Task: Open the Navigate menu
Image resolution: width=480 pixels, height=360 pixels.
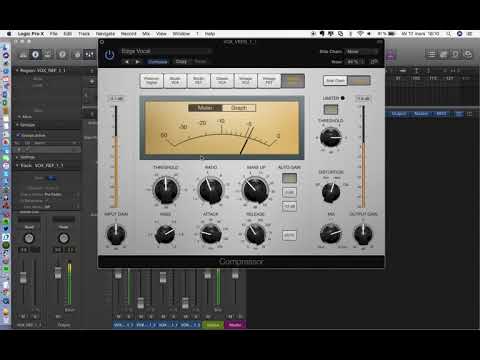Action: pyautogui.click(x=105, y=34)
